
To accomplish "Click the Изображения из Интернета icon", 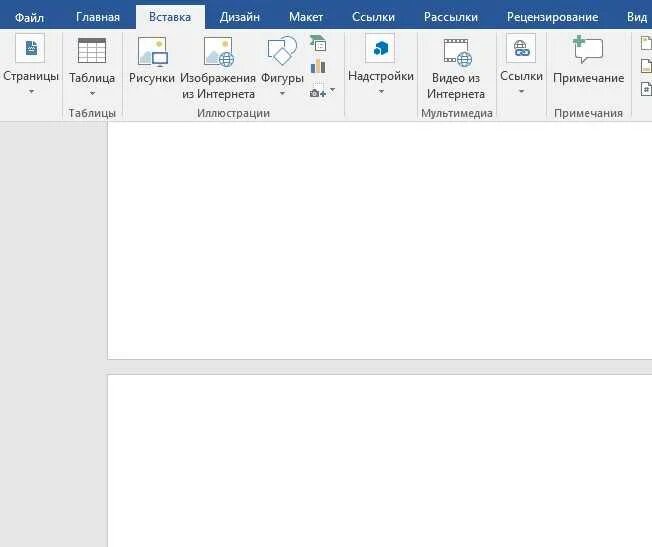I will (x=219, y=52).
